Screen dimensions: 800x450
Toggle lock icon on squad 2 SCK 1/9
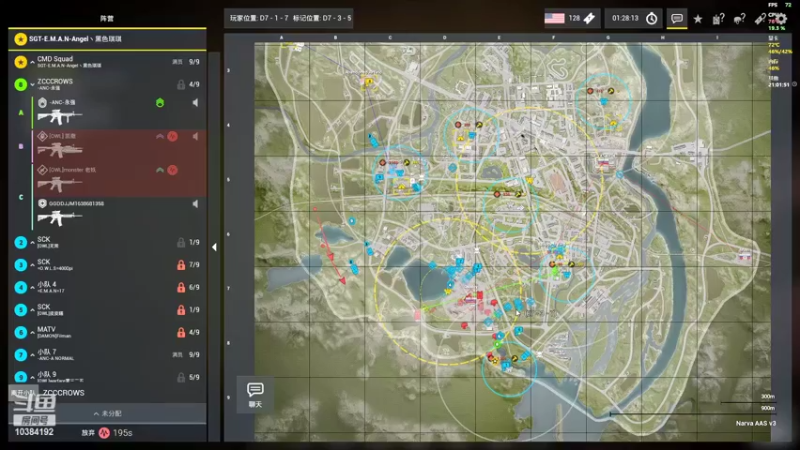point(181,242)
